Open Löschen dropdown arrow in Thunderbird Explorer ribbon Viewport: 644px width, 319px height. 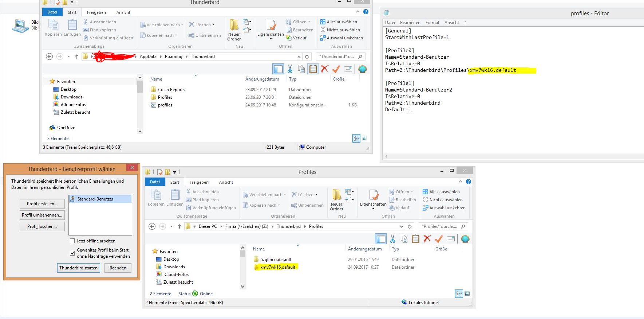click(x=213, y=25)
